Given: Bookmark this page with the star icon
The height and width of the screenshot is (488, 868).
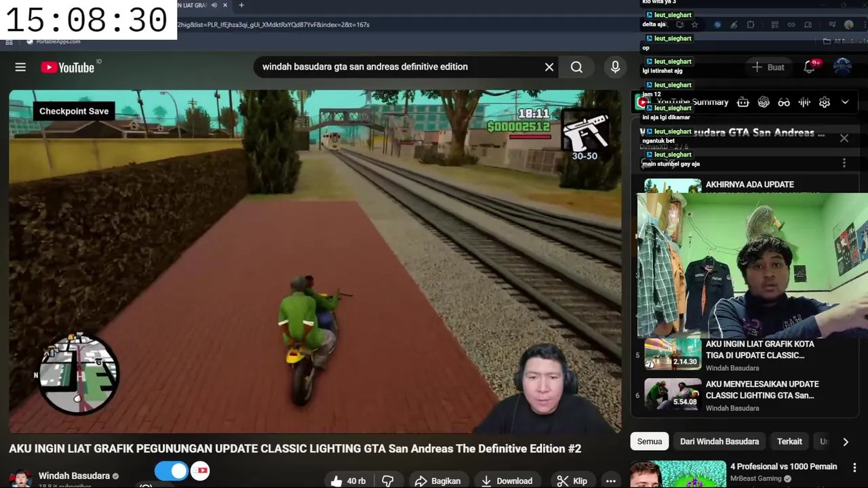Looking at the screenshot, I should pos(694,25).
